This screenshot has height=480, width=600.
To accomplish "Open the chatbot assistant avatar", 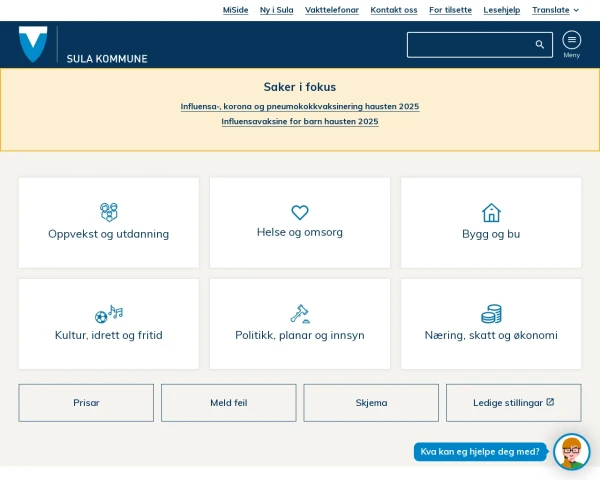I will pos(571,452).
